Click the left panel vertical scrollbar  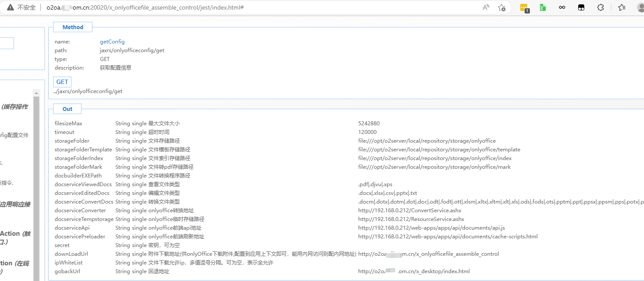[37, 185]
